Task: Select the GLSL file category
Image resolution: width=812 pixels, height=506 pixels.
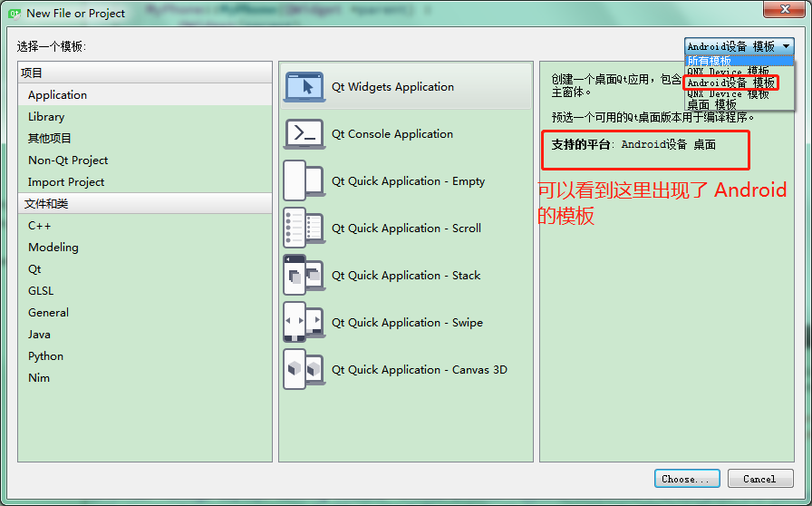Action: click(x=145, y=291)
